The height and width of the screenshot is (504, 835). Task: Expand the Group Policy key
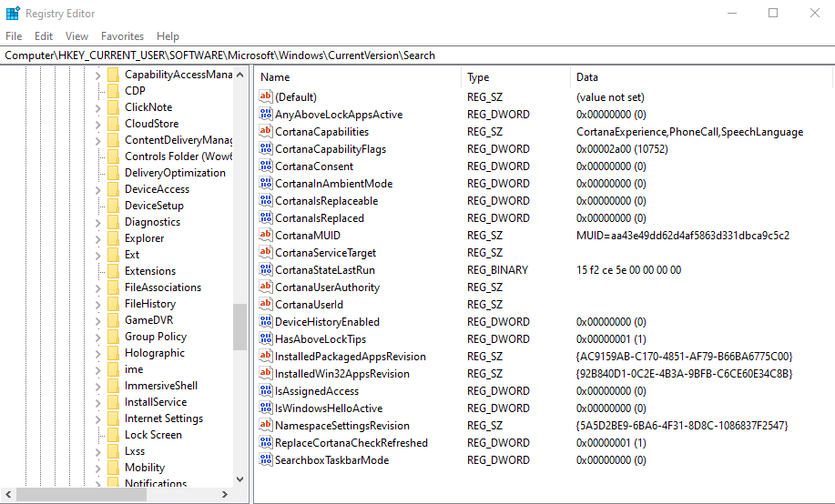point(98,338)
